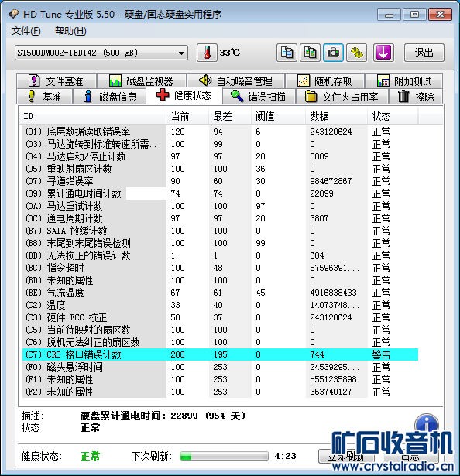Screen dimensions: 460x476
Task: Maximize the HD Tune window
Action: [414, 15]
